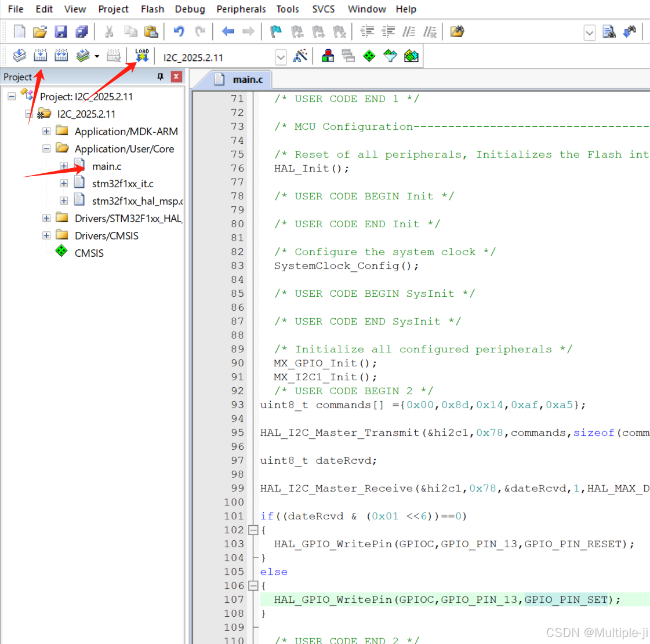Open a file with the Open icon
This screenshot has width=650, height=644.
point(40,31)
